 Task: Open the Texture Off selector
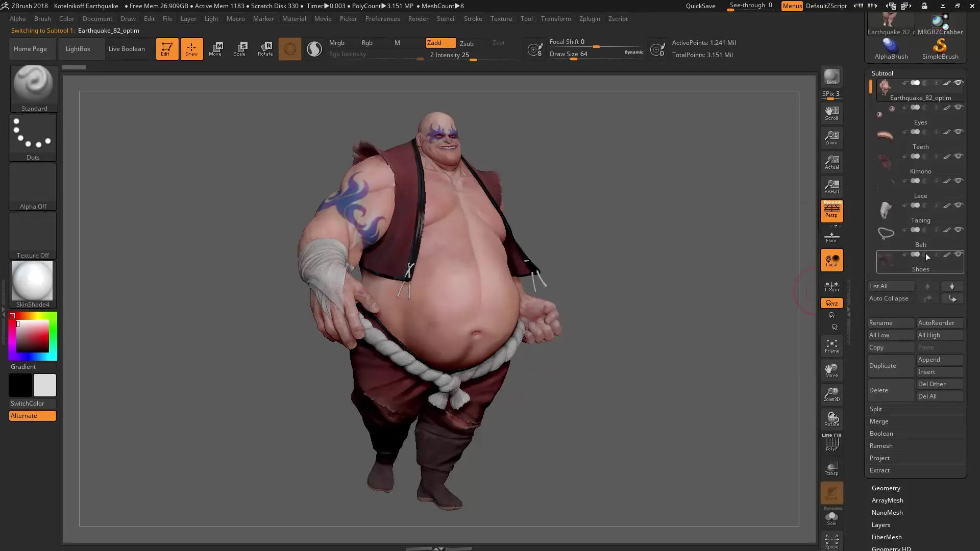pyautogui.click(x=33, y=236)
